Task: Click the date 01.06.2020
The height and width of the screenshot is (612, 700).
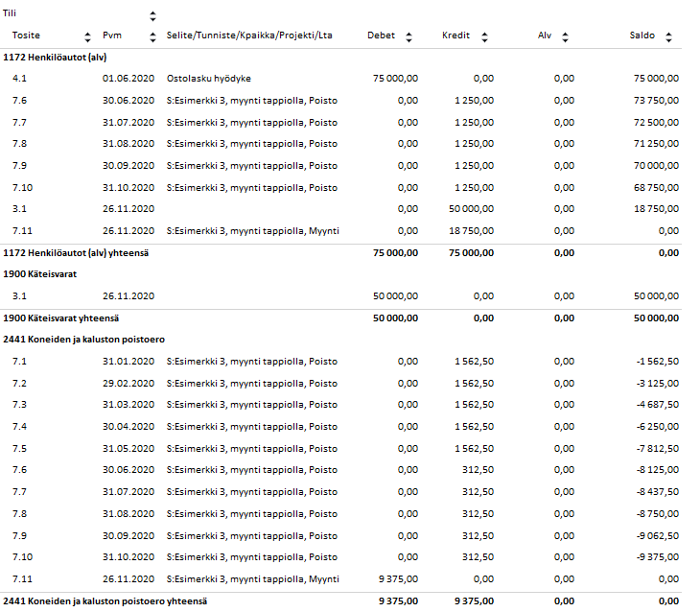Action: (128, 79)
